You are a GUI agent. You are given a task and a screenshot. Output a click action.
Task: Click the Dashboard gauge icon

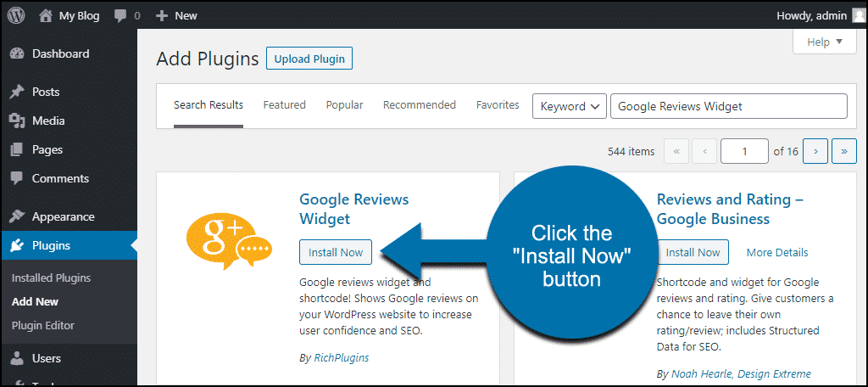tap(18, 53)
